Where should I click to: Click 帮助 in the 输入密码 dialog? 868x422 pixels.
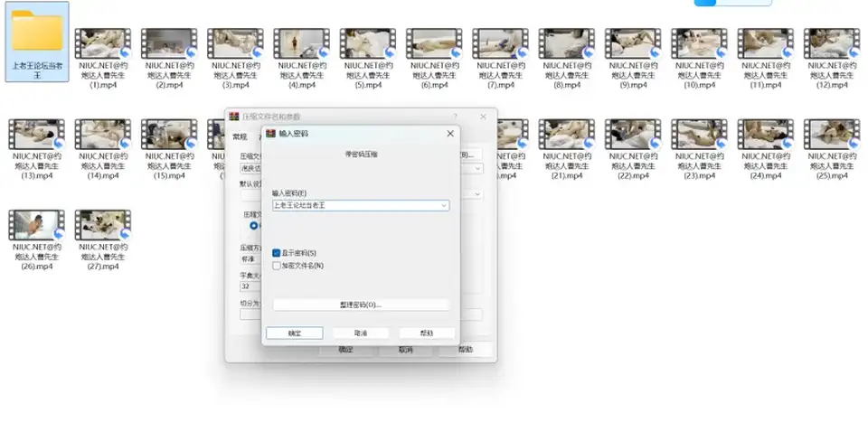(x=427, y=333)
